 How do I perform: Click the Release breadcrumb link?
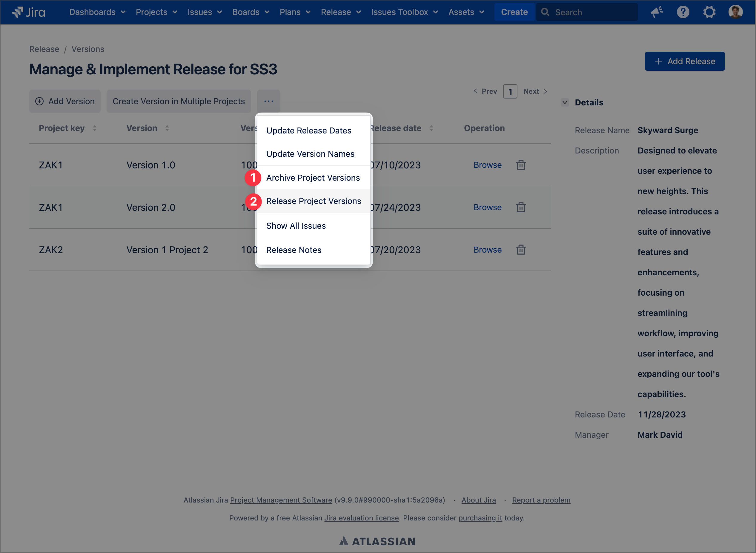(x=44, y=49)
